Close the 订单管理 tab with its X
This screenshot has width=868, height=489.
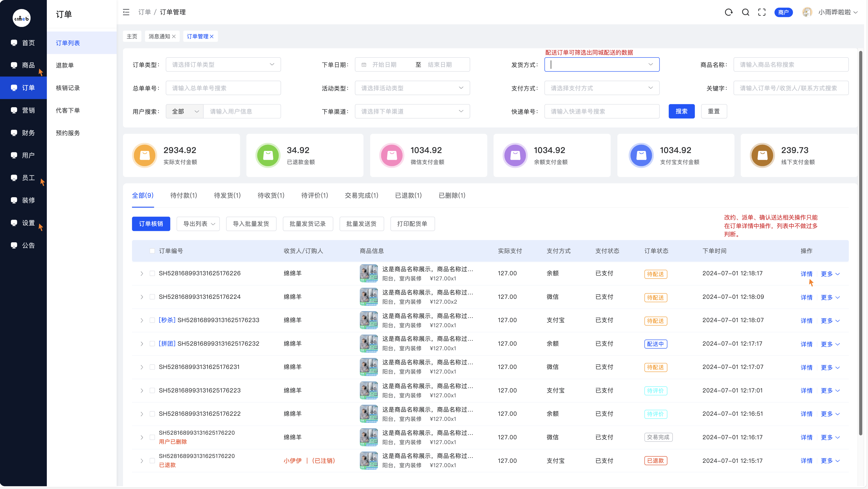pos(212,36)
